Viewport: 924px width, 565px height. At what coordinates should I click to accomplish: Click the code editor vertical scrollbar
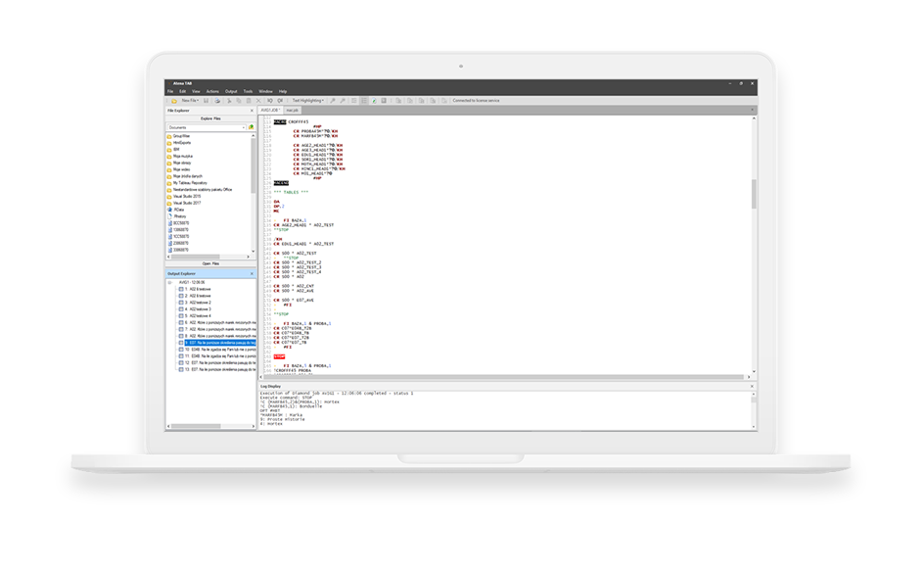tap(753, 194)
